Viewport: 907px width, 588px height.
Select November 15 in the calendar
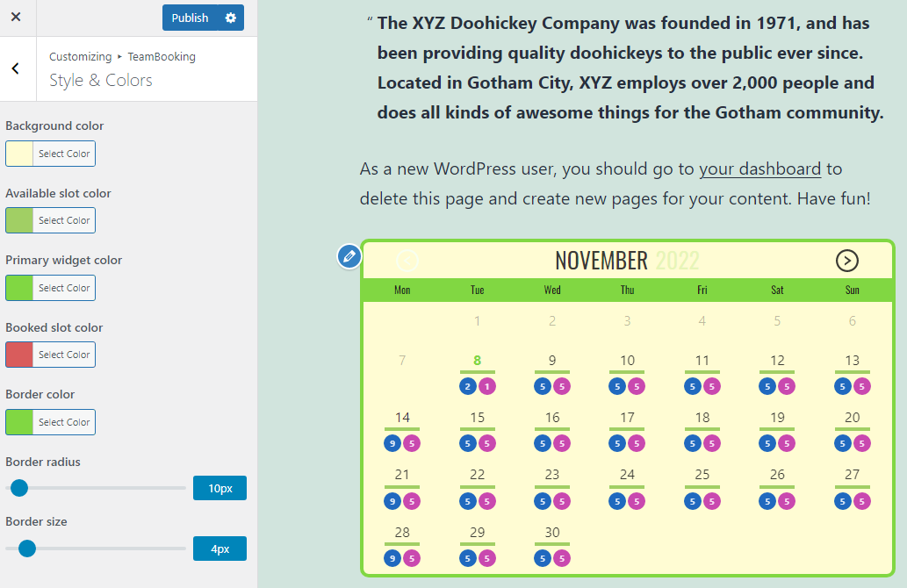[478, 418]
